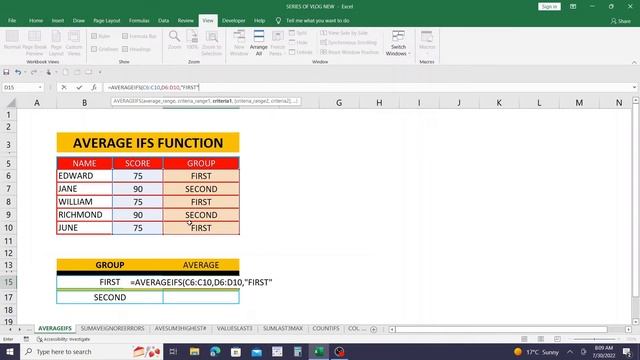Open SUMAVEIGNOREERRORS sheet tab
640x360 pixels.
click(x=113, y=329)
